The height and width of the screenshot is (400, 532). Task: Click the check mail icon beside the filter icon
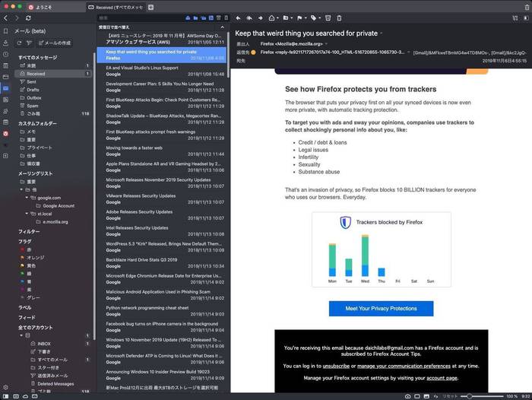click(19, 43)
